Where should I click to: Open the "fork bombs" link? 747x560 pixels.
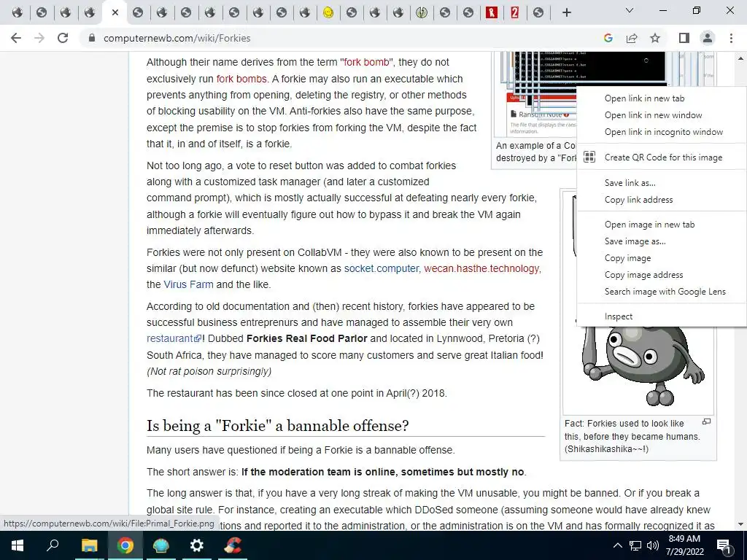pos(241,79)
